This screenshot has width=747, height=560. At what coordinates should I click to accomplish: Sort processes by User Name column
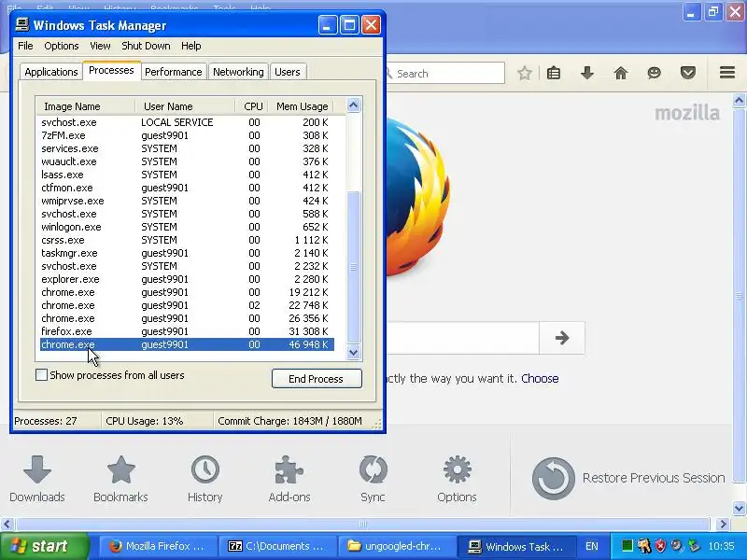pos(185,106)
